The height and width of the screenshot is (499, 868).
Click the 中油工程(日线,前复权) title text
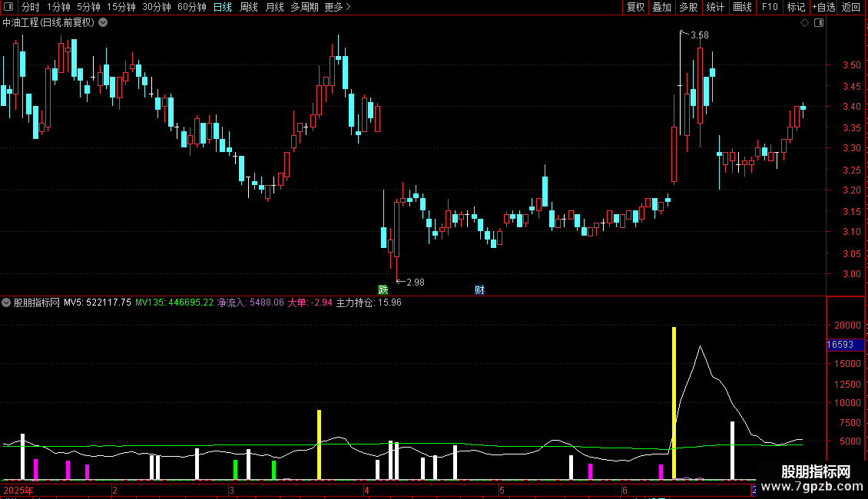(x=48, y=23)
